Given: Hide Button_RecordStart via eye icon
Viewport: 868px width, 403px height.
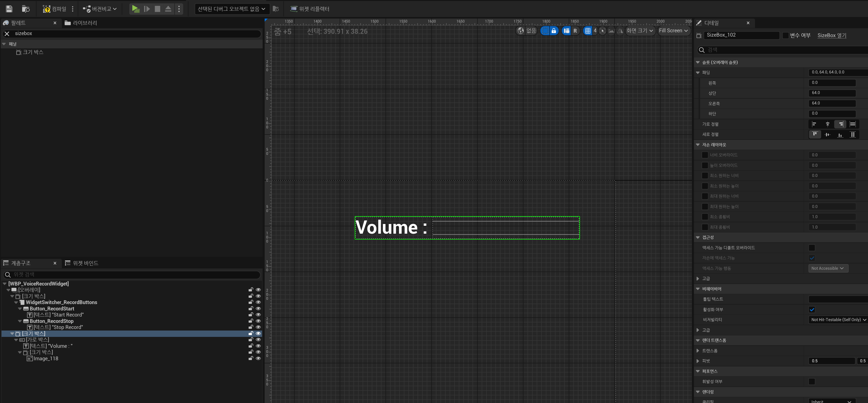Looking at the screenshot, I should pyautogui.click(x=258, y=308).
